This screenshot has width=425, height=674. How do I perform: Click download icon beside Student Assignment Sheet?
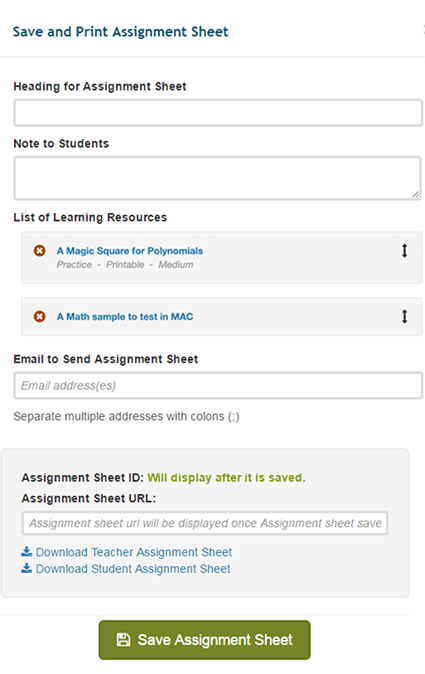[27, 568]
